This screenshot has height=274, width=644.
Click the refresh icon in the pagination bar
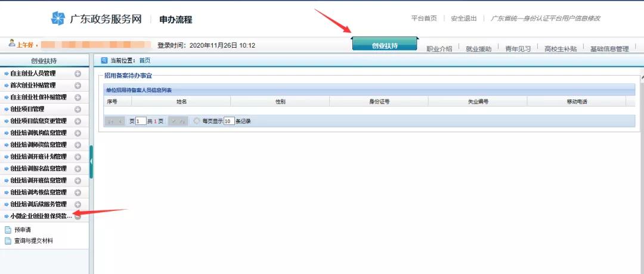197,121
